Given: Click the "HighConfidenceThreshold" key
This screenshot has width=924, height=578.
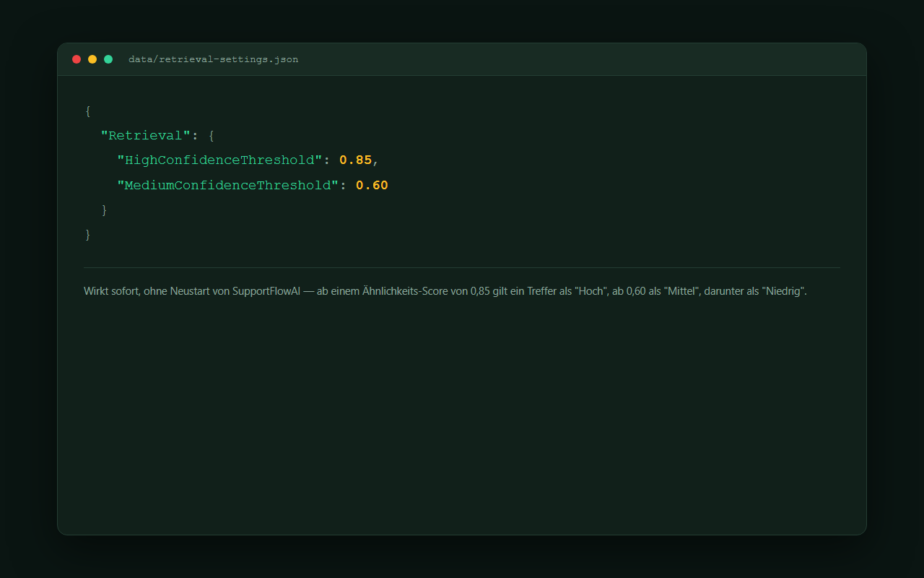Looking at the screenshot, I should pos(219,160).
